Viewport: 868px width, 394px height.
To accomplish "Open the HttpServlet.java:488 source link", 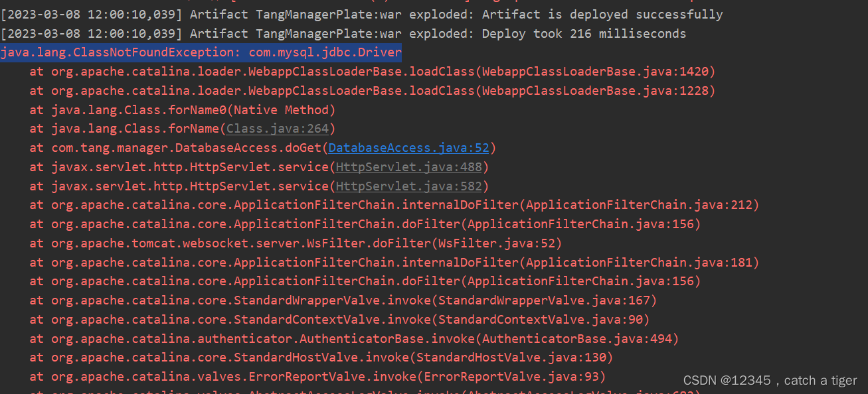I will [x=408, y=166].
